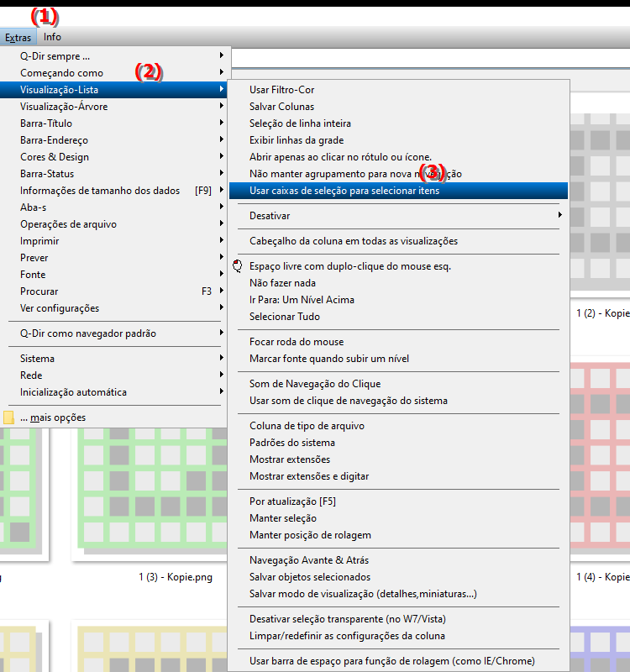Screen dimensions: 630x672
Task: Click the folder icon beside '... mais opções'
Action: (x=8, y=417)
